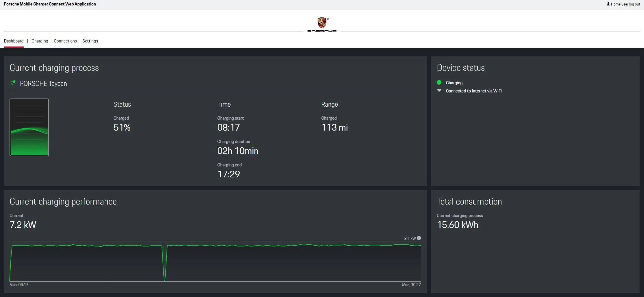Click the current power value 7.2 kW
Viewport: 644px width, 297px height.
tap(23, 225)
